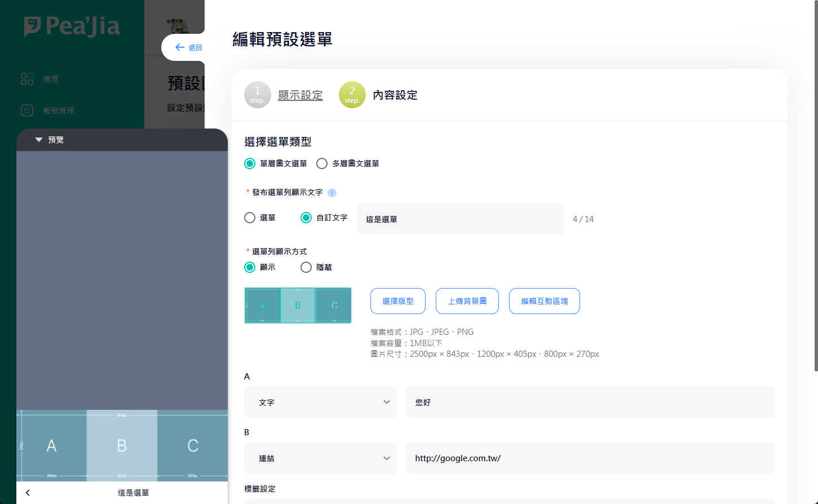Viewport: 818px width, 504px height.
Task: Open the 總覽 overview grid icon
Action: [27, 79]
